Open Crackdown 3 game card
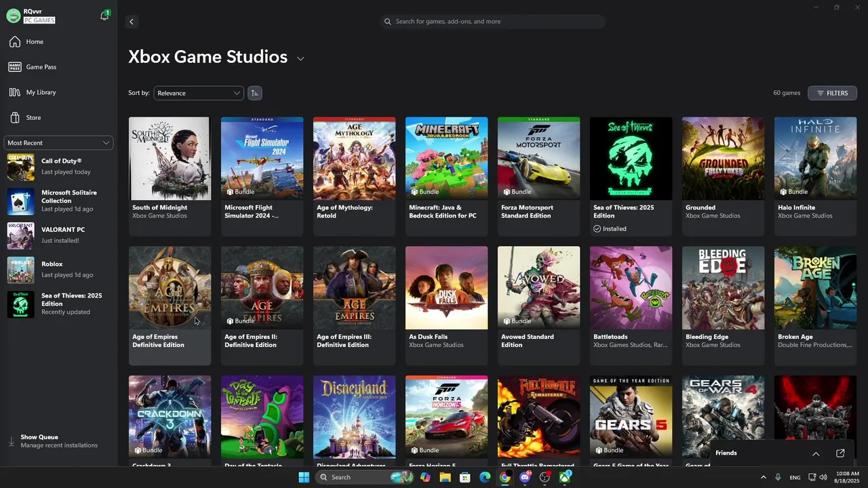This screenshot has height=488, width=868. (x=170, y=421)
